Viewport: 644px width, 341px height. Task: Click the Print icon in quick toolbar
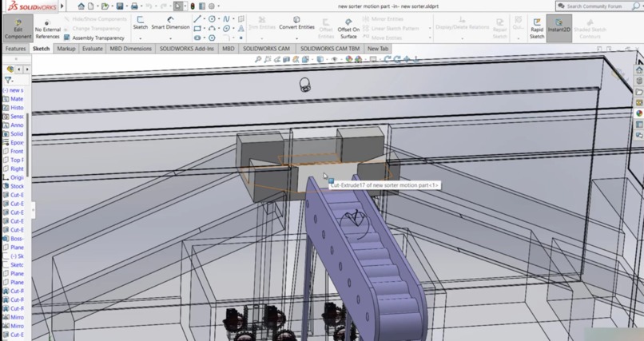click(x=134, y=6)
